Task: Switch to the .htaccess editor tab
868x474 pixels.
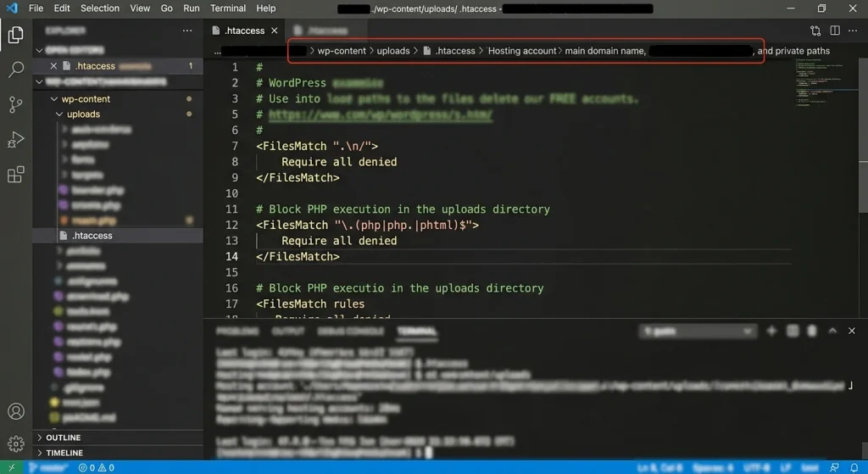Action: pos(245,31)
